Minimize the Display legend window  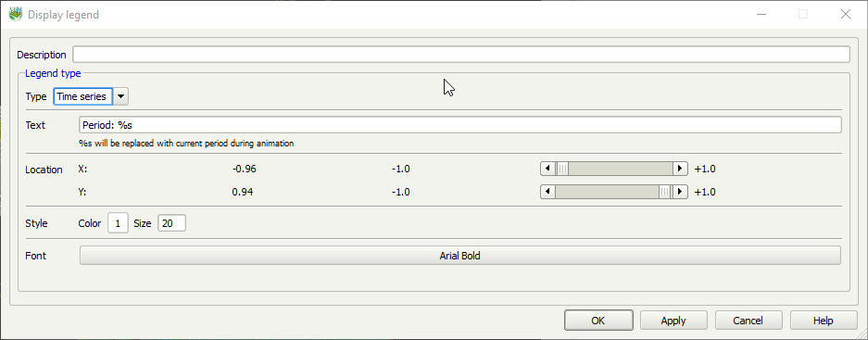tap(761, 15)
